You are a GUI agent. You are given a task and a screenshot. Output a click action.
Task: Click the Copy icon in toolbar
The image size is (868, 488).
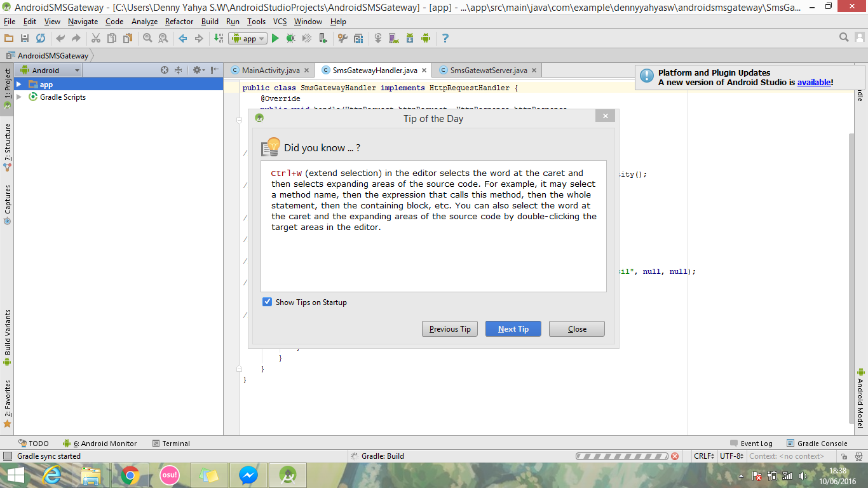[112, 38]
